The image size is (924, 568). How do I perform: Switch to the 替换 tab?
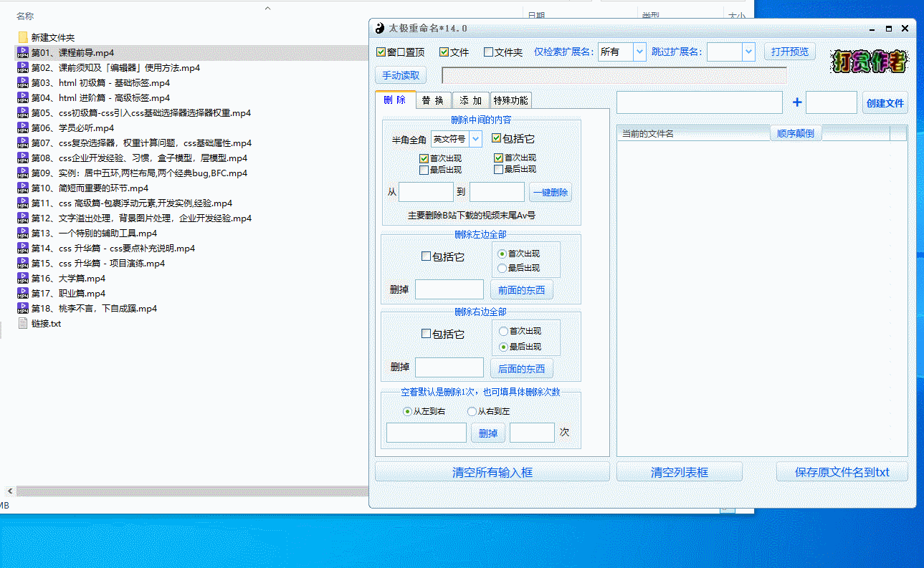pyautogui.click(x=433, y=100)
